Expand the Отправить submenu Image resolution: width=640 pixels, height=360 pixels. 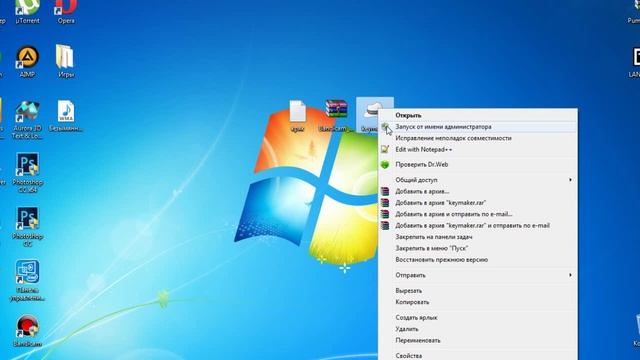(x=478, y=275)
